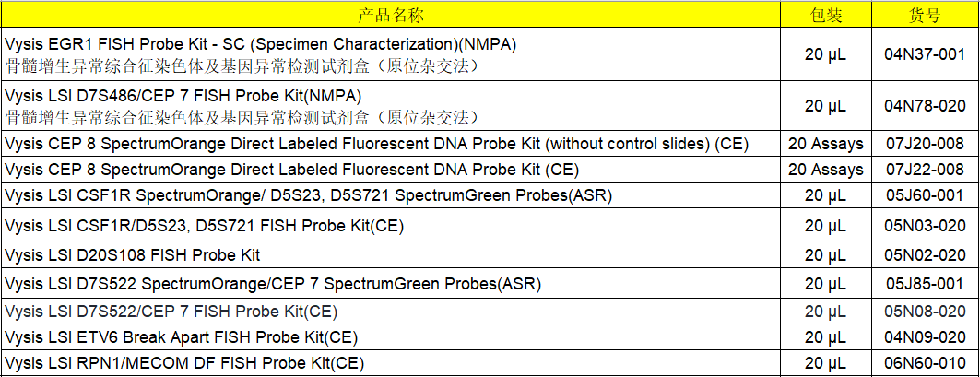Click the ETV6 Break Apart FISH Probe Kit cell

pos(181,337)
